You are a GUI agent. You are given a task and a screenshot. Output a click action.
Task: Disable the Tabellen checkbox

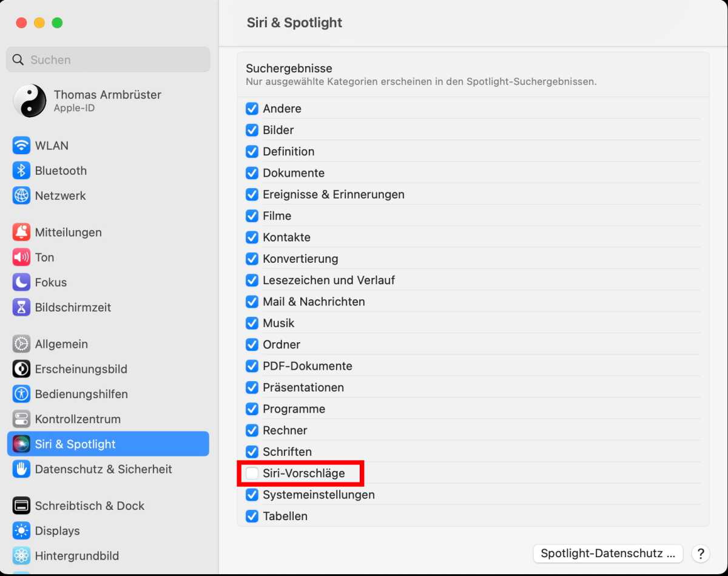[252, 516]
